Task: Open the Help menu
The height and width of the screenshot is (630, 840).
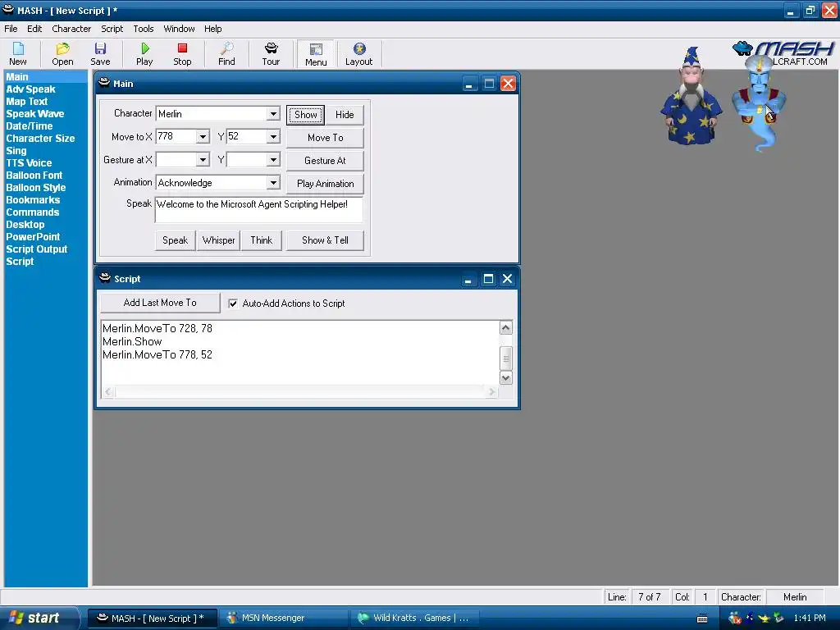Action: coord(212,29)
